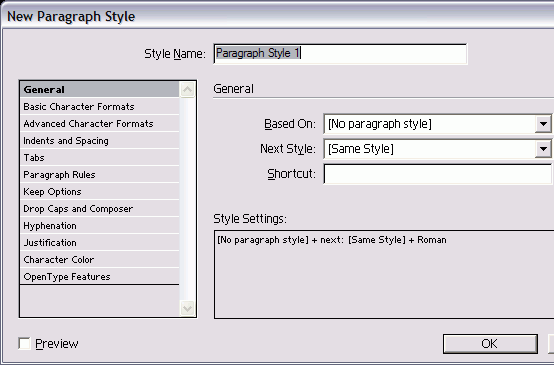Screen dimensions: 554x365
Task: Open Paragraph Rules settings
Action: point(100,175)
